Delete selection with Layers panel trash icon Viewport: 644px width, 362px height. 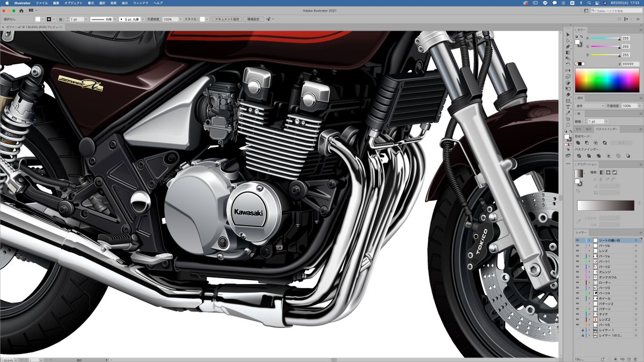tap(635, 358)
